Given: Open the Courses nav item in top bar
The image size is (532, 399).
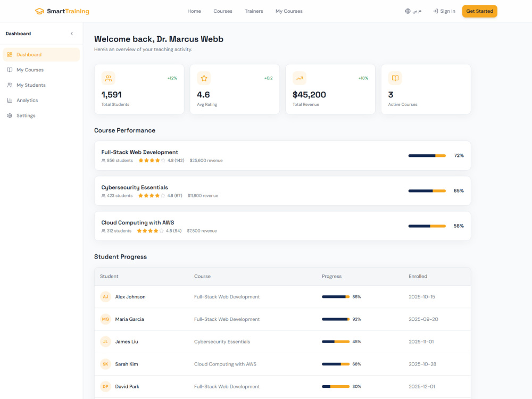Looking at the screenshot, I should coord(223,11).
